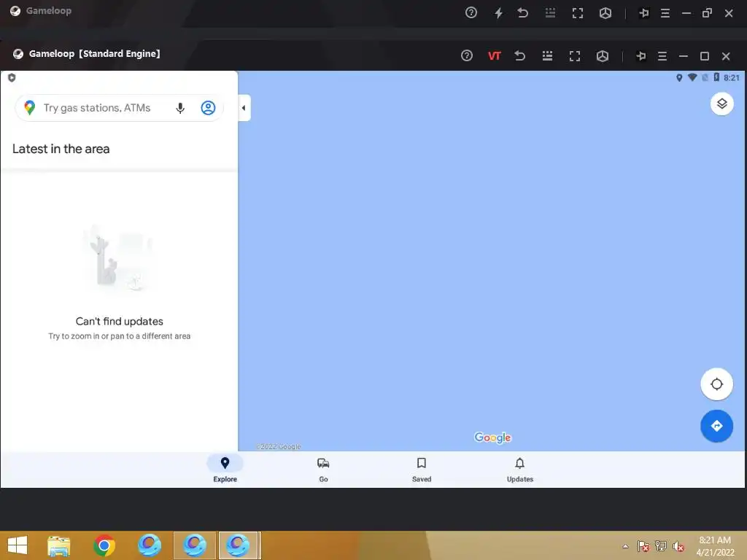
Task: Click the help icon in back Gameloop window
Action: [471, 13]
